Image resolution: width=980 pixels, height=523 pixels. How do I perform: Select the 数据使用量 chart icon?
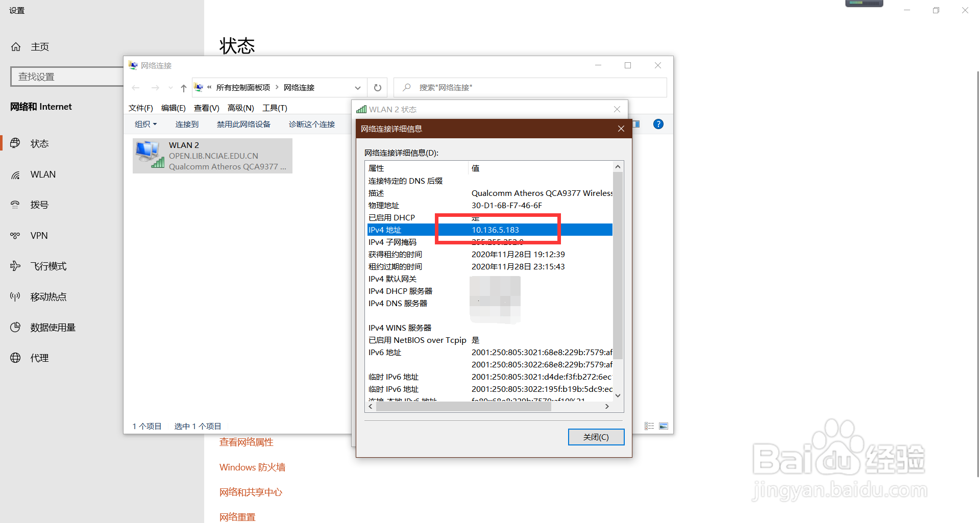(16, 328)
